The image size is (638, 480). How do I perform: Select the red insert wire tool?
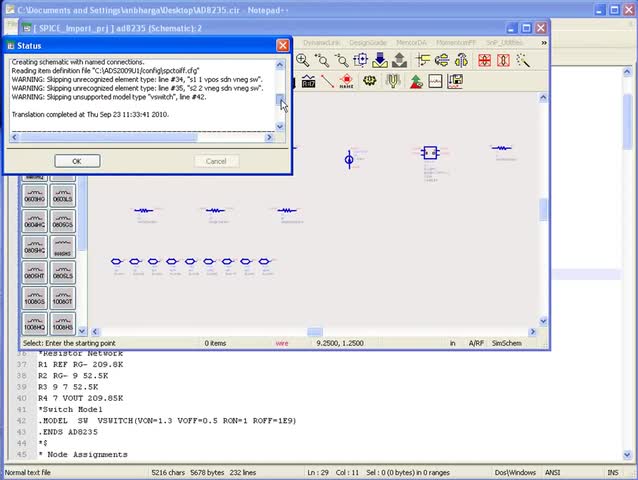(328, 81)
